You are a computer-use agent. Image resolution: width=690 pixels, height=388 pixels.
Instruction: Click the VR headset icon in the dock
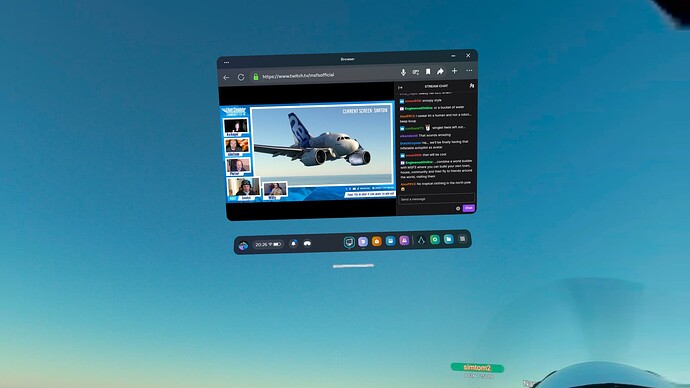coord(307,243)
